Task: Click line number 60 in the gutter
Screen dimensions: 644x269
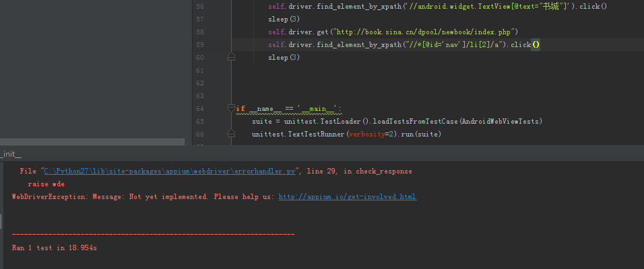Action: click(x=199, y=57)
